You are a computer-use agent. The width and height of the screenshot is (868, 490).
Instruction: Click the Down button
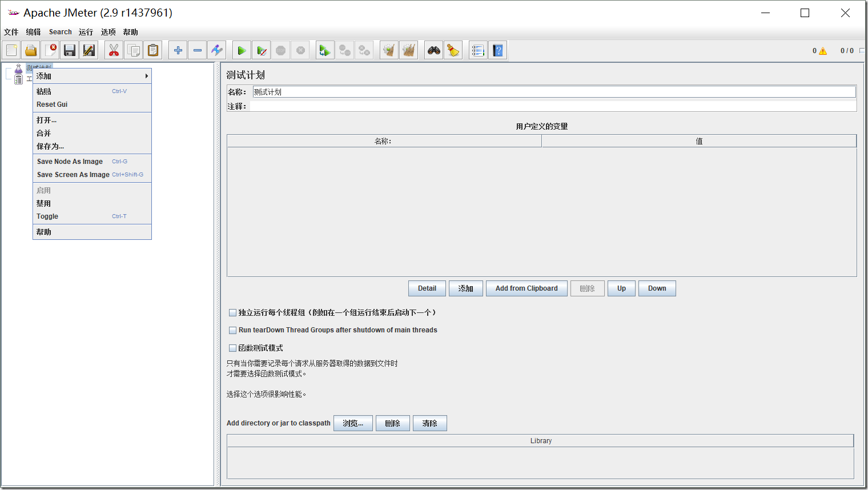coord(657,288)
